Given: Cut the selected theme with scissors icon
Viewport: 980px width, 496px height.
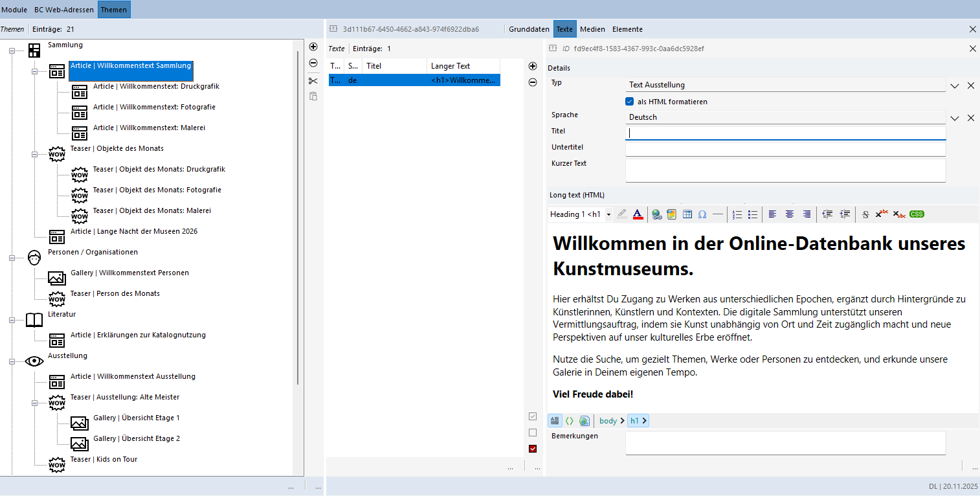Looking at the screenshot, I should coord(313,81).
